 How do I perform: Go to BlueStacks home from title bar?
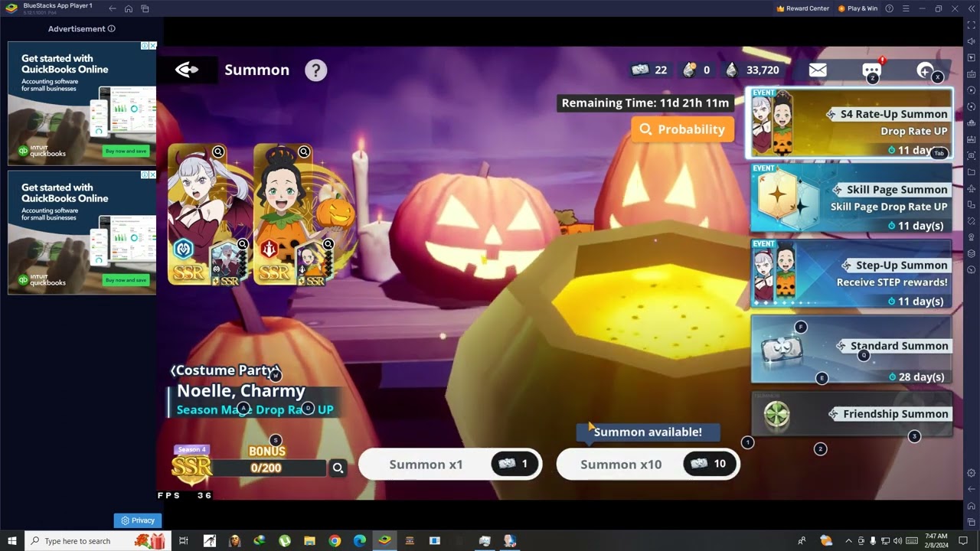(x=129, y=8)
